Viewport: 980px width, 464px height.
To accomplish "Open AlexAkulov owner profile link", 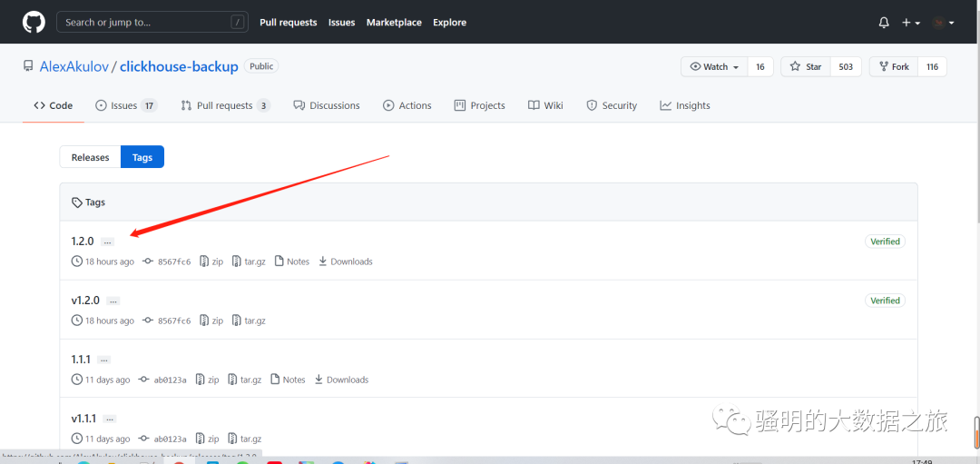I will [x=73, y=67].
